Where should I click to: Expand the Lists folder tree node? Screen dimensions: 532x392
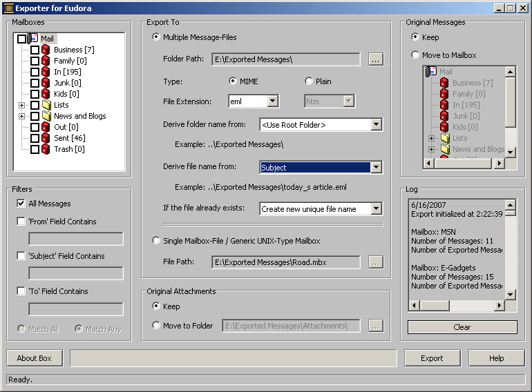pyautogui.click(x=22, y=105)
